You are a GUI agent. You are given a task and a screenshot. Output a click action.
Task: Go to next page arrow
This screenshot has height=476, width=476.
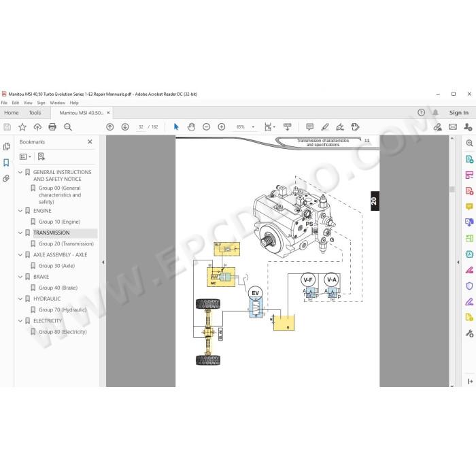pyautogui.click(x=125, y=127)
